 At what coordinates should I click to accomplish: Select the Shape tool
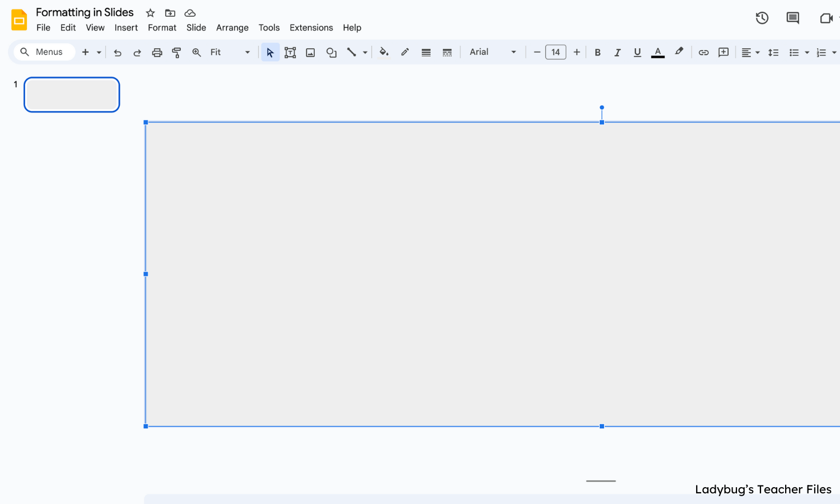point(331,52)
